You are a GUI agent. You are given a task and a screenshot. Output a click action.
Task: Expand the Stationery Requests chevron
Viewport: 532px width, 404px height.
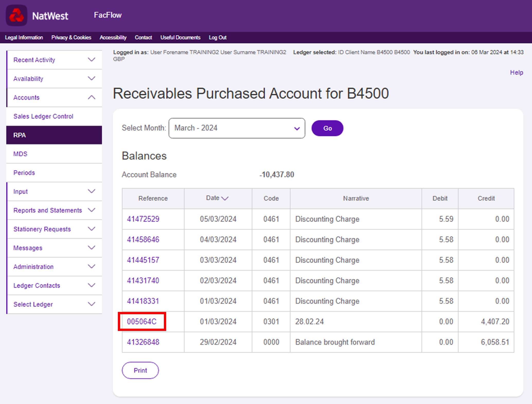pos(92,229)
